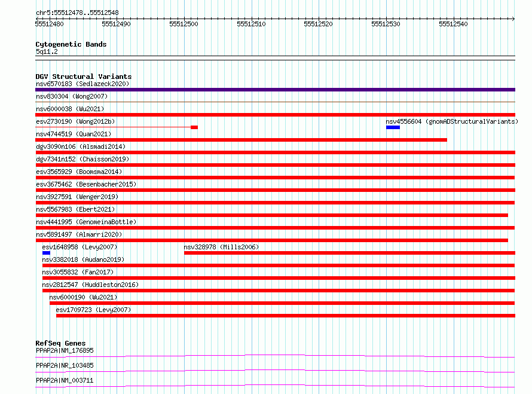Click the PPAP2A|NM_003711 gene label
This screenshot has width=532, height=394.
click(x=65, y=380)
